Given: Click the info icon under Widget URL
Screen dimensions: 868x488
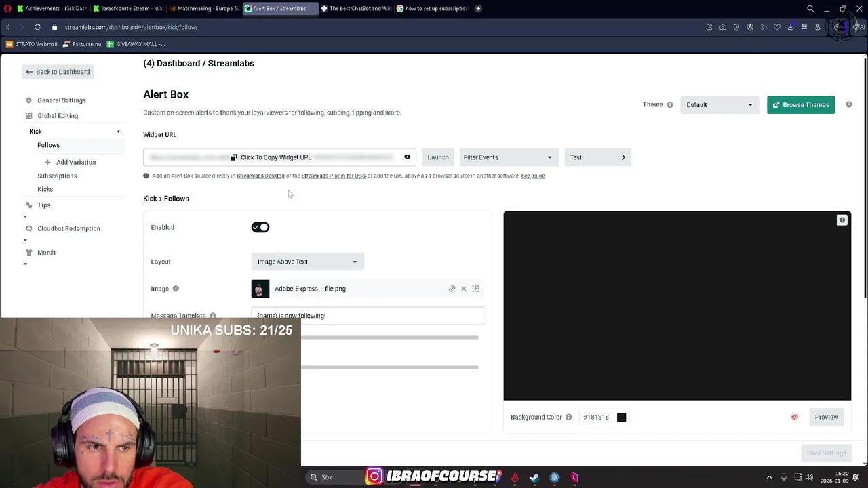Looking at the screenshot, I should tap(146, 176).
